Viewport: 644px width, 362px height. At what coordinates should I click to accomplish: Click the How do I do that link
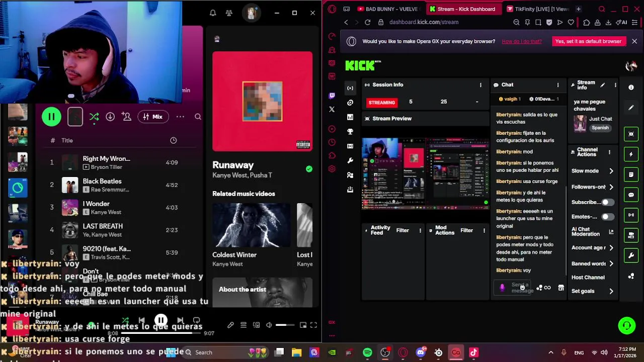tap(522, 41)
